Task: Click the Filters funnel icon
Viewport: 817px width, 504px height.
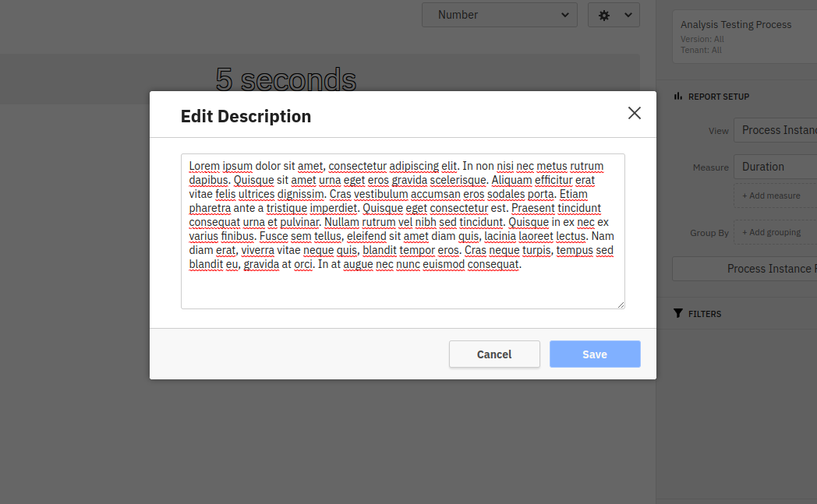Action: 678,314
